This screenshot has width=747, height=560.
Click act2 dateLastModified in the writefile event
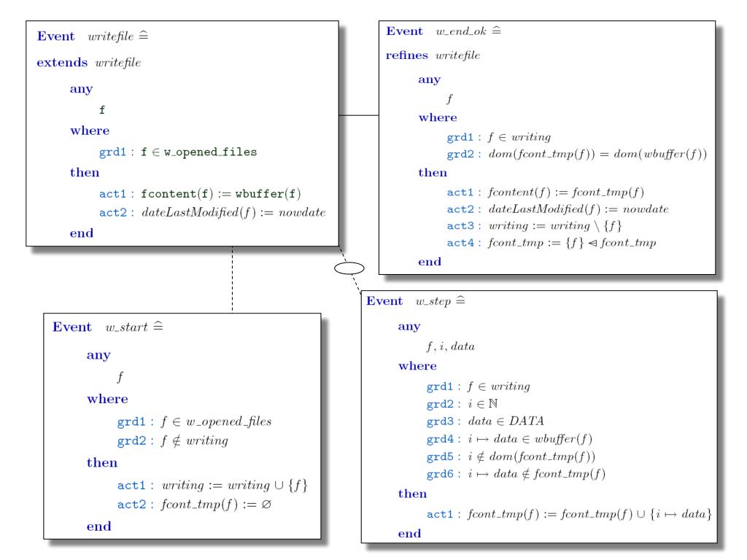click(x=212, y=212)
